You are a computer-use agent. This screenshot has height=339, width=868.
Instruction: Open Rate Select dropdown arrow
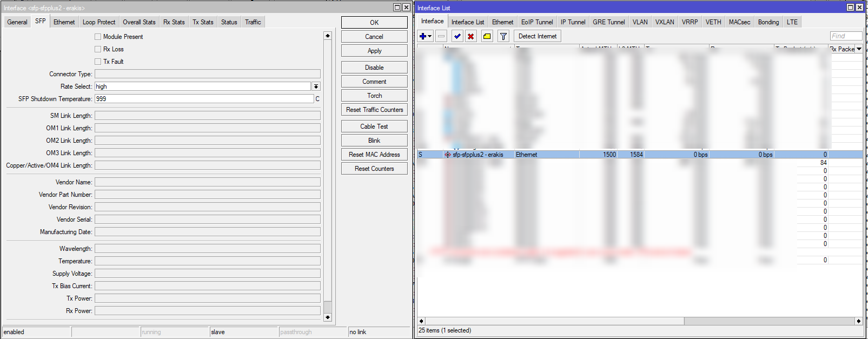[316, 87]
